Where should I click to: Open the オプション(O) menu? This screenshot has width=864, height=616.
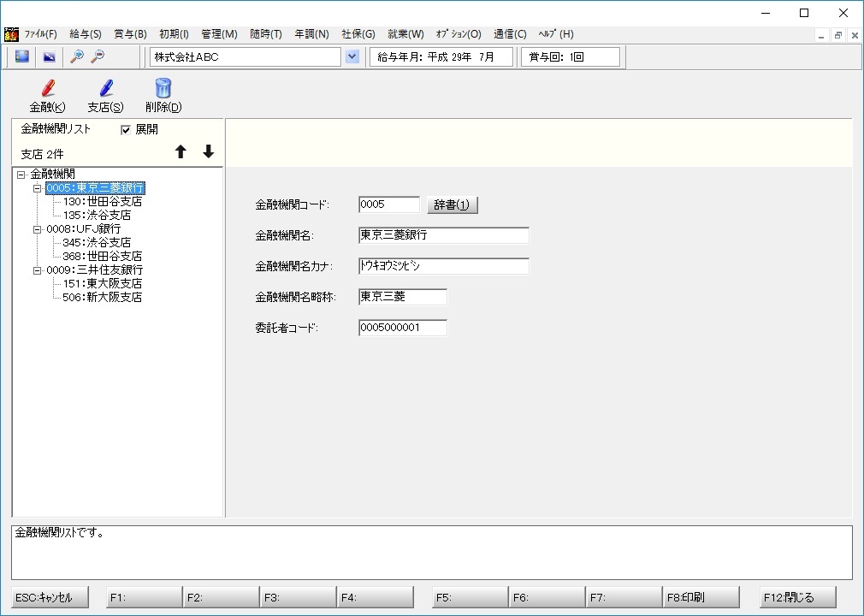point(459,34)
